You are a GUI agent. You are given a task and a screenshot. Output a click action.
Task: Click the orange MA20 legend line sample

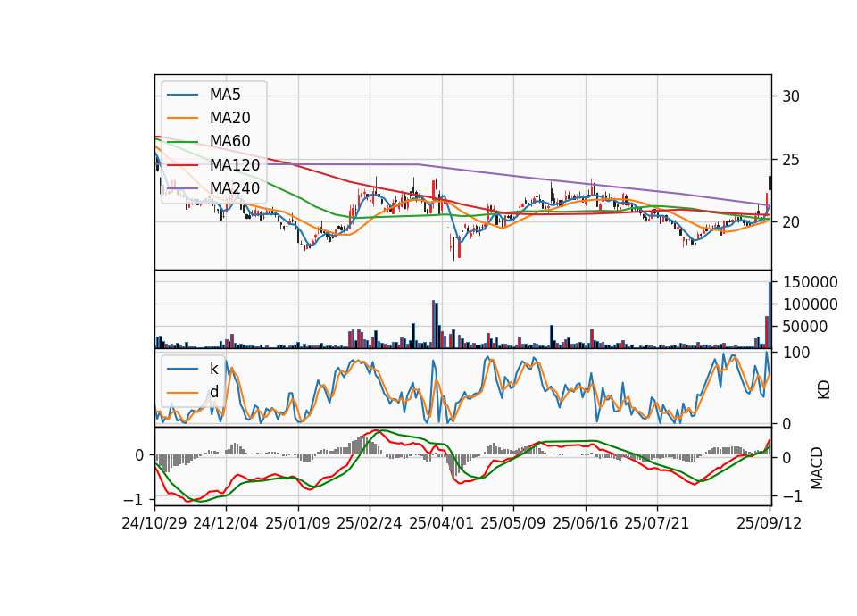[x=182, y=118]
